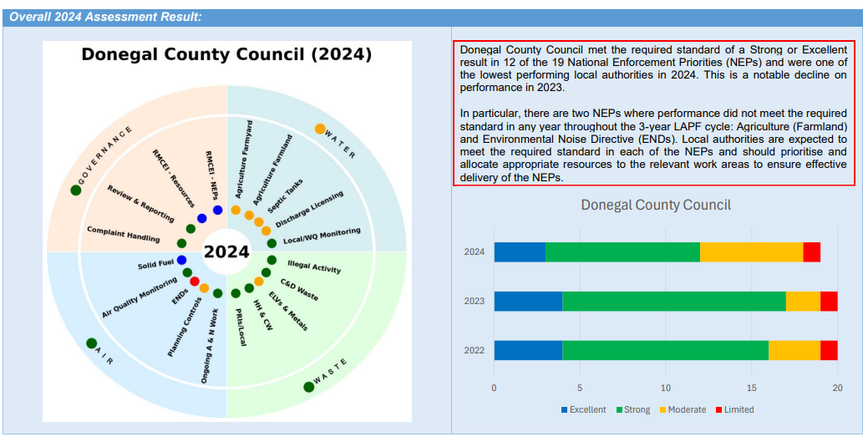The image size is (868, 447).
Task: Select the green WASTE category dot
Action: (x=308, y=386)
